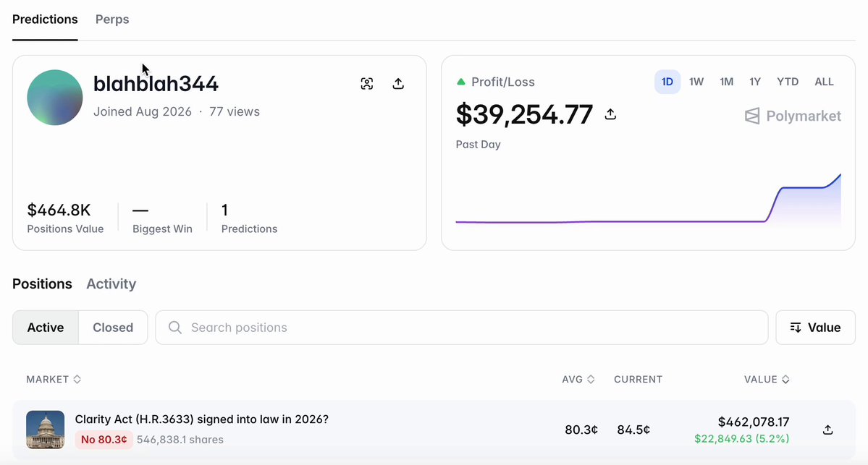
Task: Share the $39,254.77 profit figure
Action: pos(610,114)
